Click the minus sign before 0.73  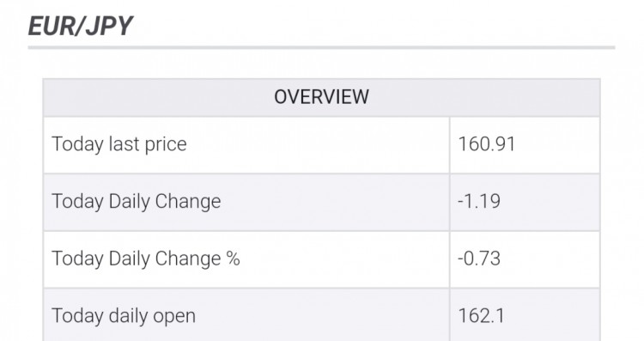460,259
